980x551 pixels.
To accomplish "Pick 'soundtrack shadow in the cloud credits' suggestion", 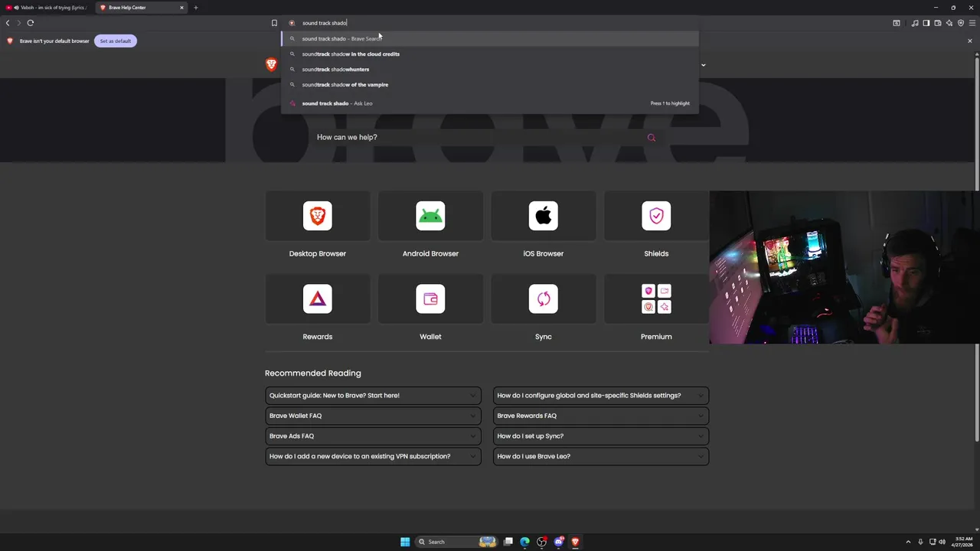I will [490, 54].
